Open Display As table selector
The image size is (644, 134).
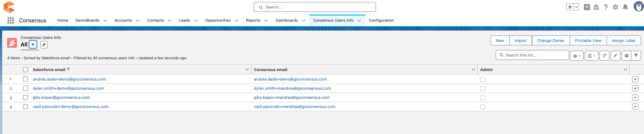pos(591,55)
